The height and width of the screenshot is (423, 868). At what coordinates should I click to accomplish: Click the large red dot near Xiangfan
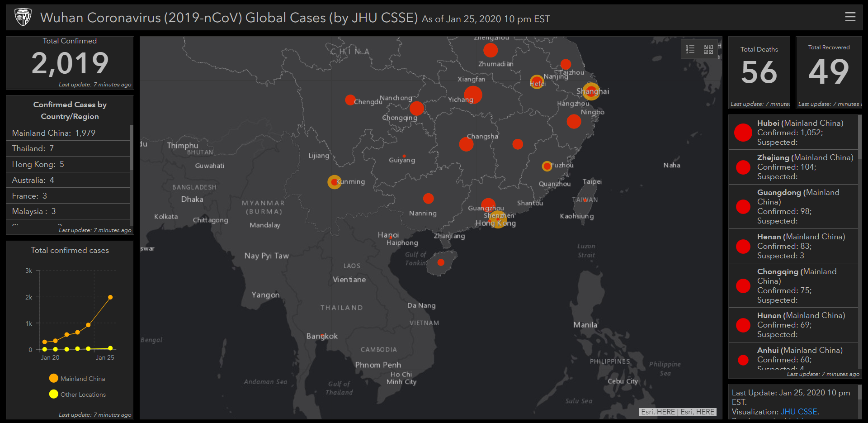click(473, 95)
